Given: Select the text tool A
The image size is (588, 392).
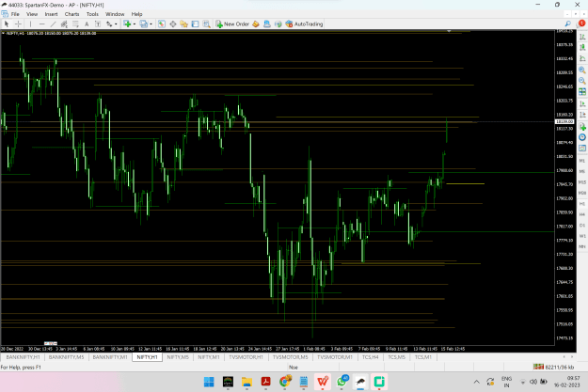Looking at the screenshot, I should [87, 24].
